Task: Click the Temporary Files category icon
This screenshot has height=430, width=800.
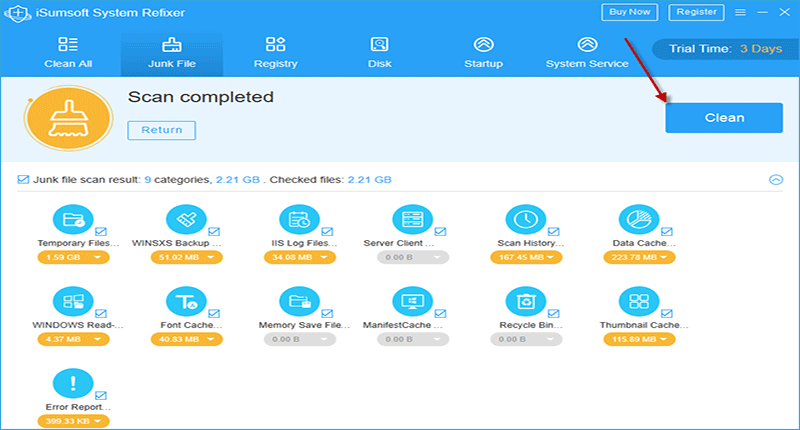Action: coord(73,219)
